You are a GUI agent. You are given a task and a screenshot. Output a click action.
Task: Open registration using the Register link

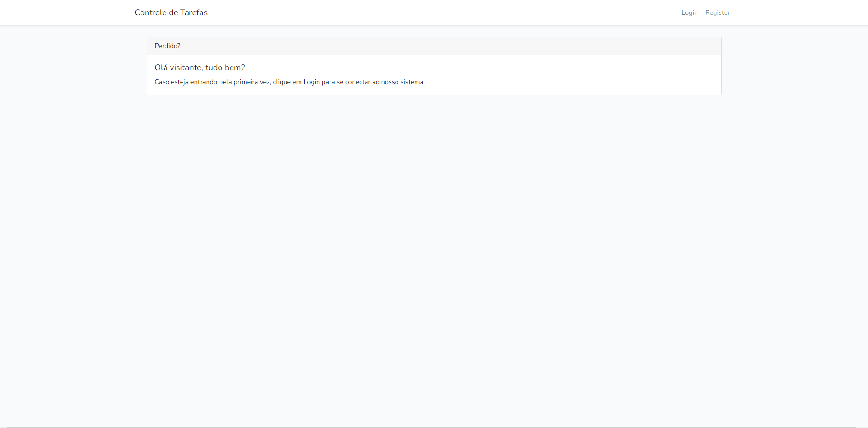[717, 12]
